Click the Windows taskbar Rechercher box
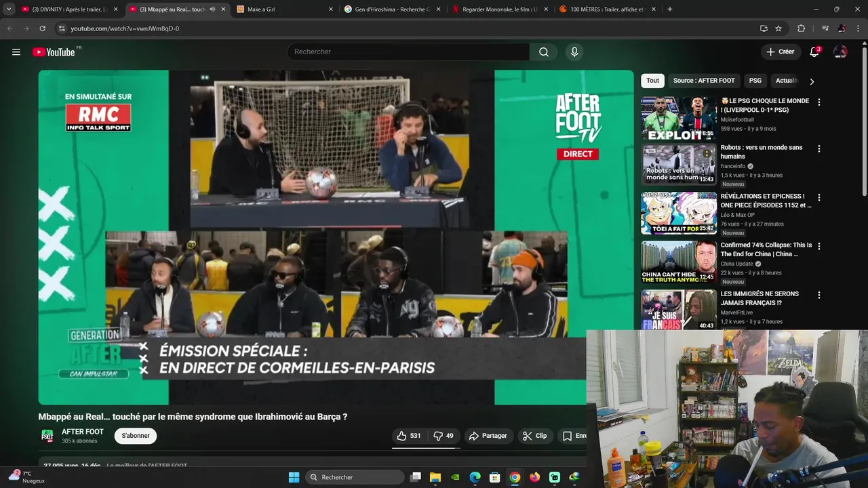Viewport: 868px width, 488px height. [x=355, y=477]
